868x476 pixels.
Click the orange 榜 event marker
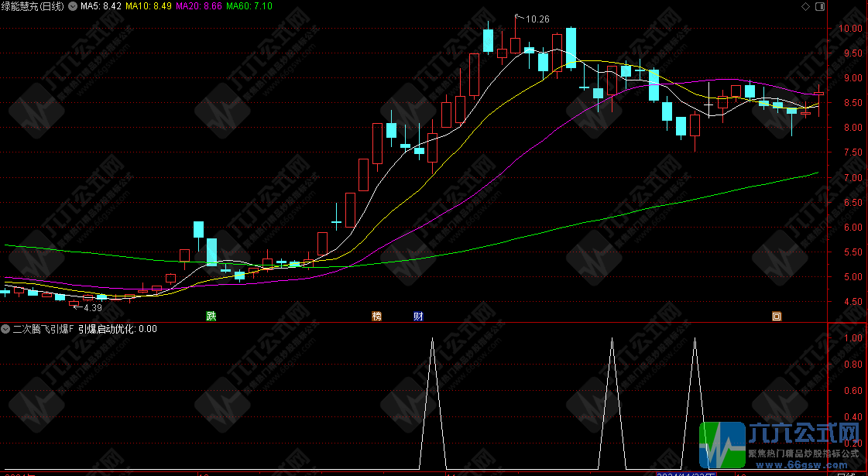pyautogui.click(x=377, y=316)
